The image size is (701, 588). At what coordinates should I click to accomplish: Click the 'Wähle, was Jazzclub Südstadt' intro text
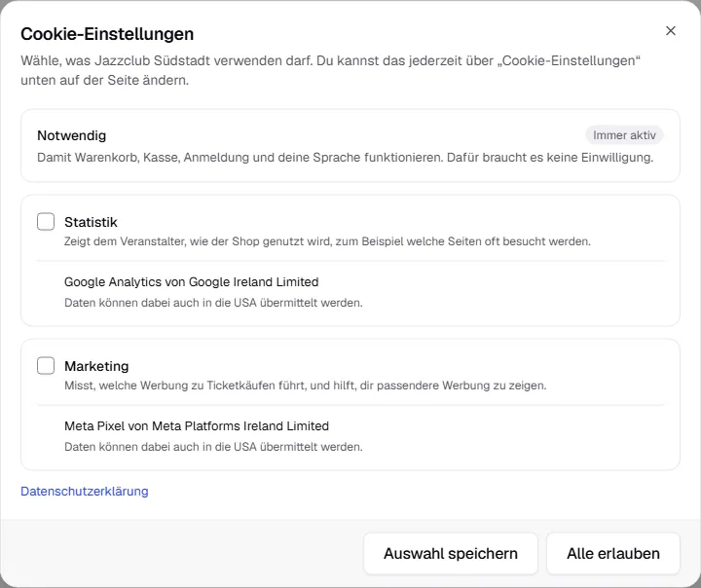click(331, 70)
